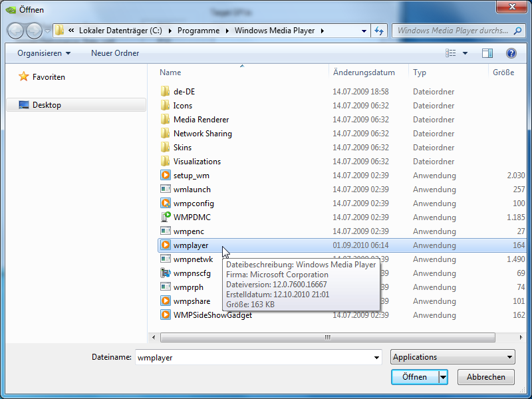Expand the Dateiname combo box arrow

[x=376, y=357]
